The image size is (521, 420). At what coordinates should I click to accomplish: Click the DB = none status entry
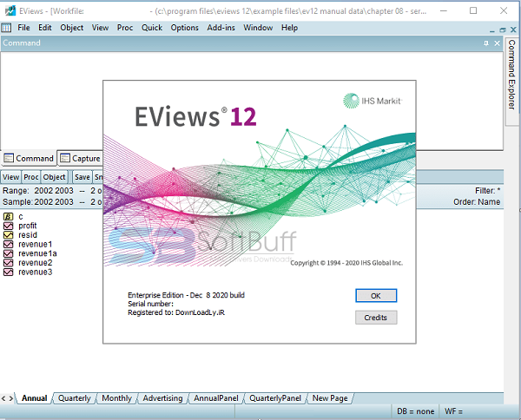(415, 411)
